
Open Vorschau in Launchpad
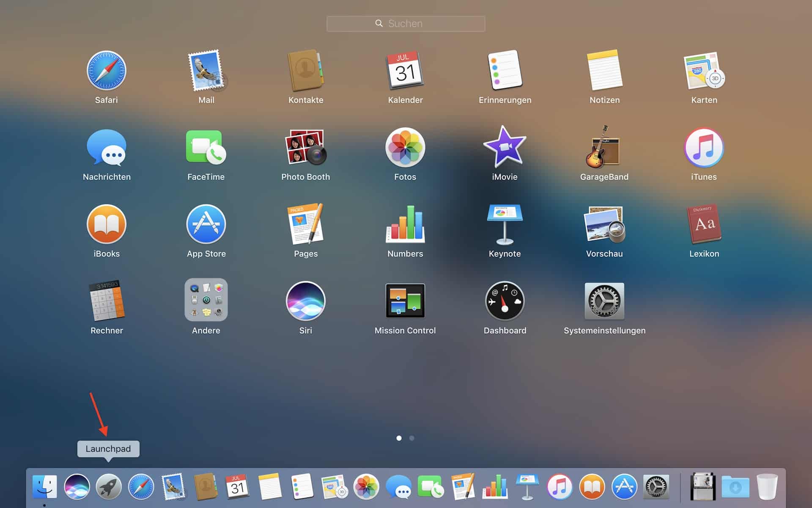click(x=605, y=224)
